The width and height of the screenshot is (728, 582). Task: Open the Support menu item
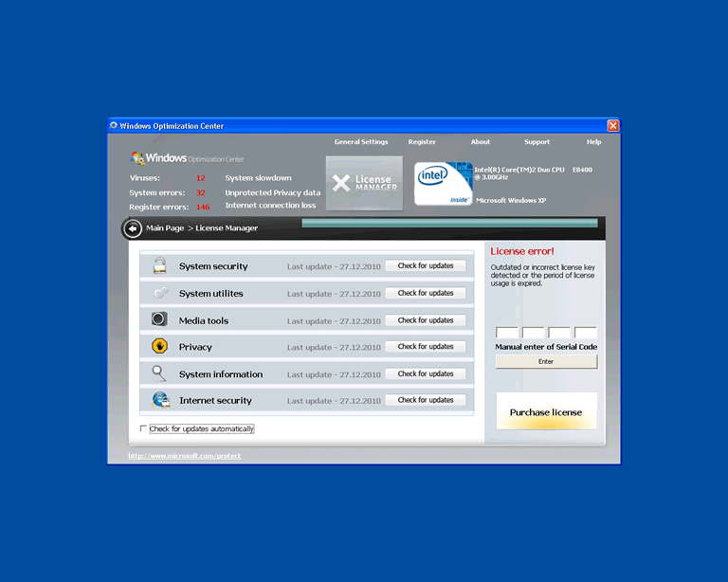537,142
